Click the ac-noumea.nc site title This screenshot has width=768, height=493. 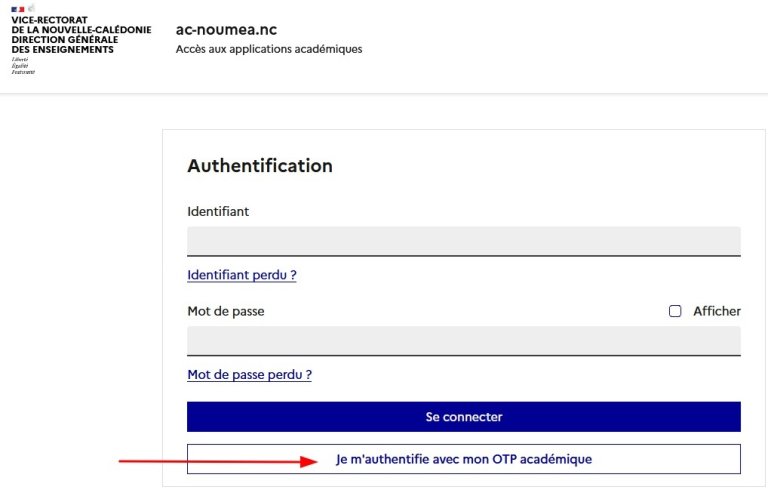pos(226,30)
